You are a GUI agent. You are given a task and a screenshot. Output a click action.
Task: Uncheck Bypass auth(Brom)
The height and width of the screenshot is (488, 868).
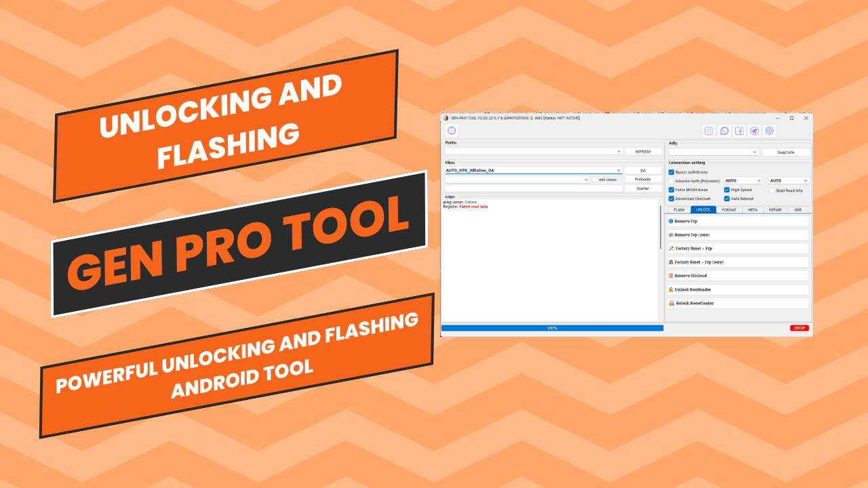tap(671, 172)
